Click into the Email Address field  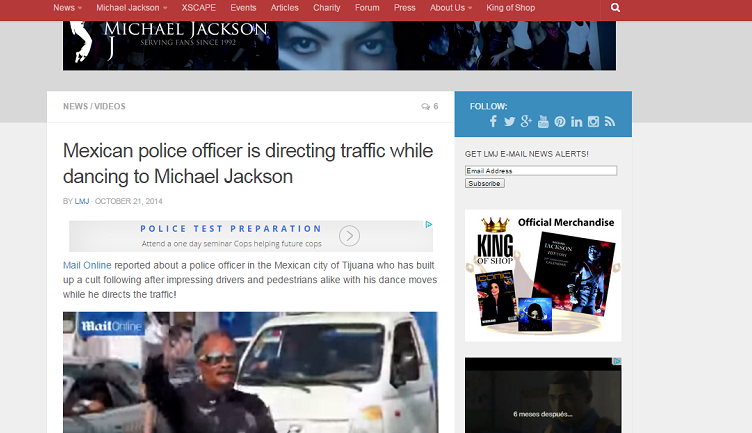click(x=540, y=171)
